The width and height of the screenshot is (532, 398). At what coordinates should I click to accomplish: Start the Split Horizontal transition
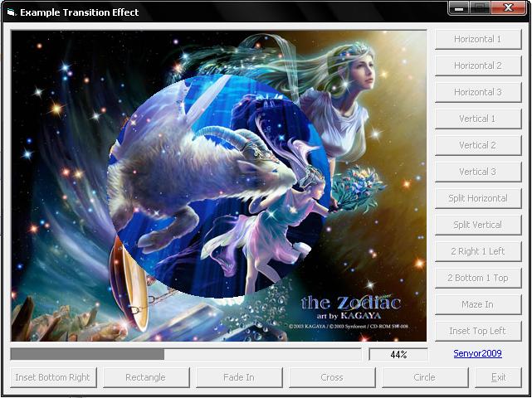click(477, 198)
